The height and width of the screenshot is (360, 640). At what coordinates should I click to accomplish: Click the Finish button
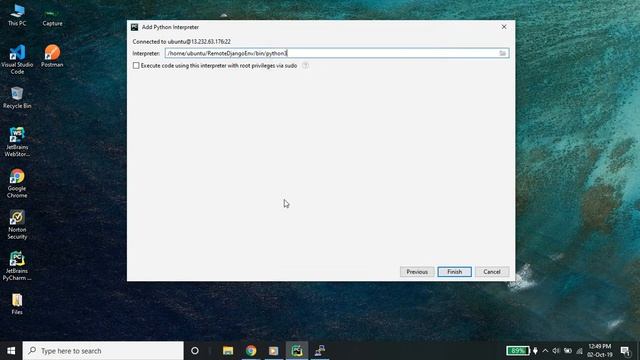454,272
